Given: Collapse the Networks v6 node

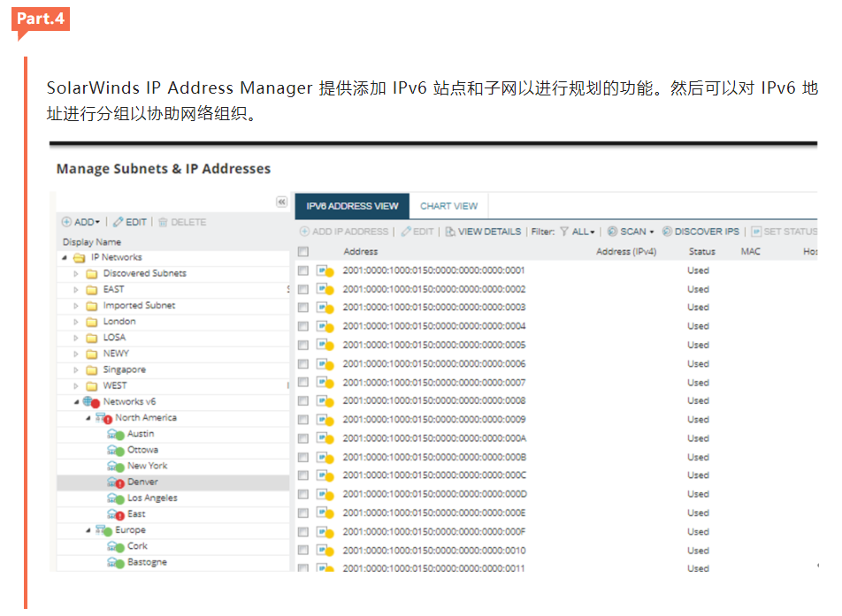Looking at the screenshot, I should pos(76,402).
